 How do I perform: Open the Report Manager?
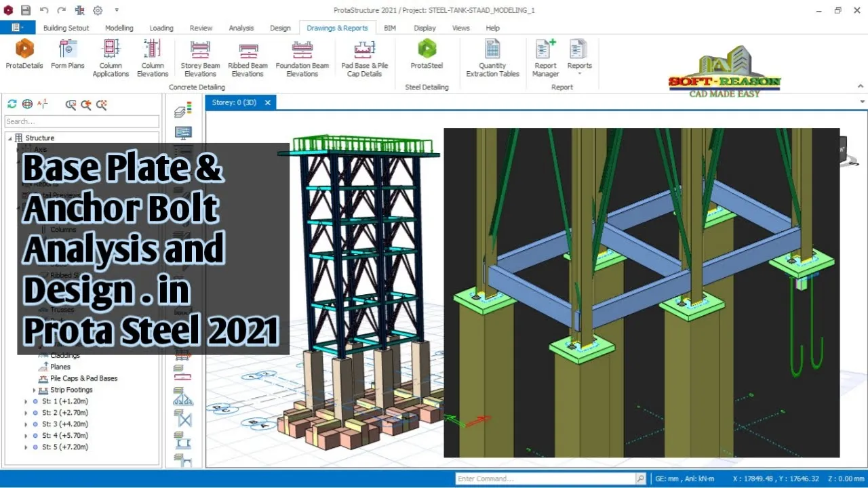coord(545,58)
